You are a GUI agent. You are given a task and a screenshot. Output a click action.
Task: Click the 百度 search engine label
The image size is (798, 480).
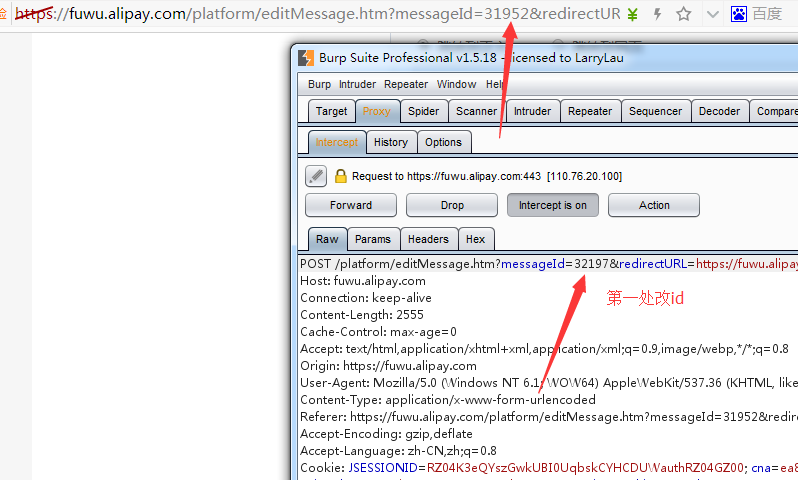(x=767, y=14)
